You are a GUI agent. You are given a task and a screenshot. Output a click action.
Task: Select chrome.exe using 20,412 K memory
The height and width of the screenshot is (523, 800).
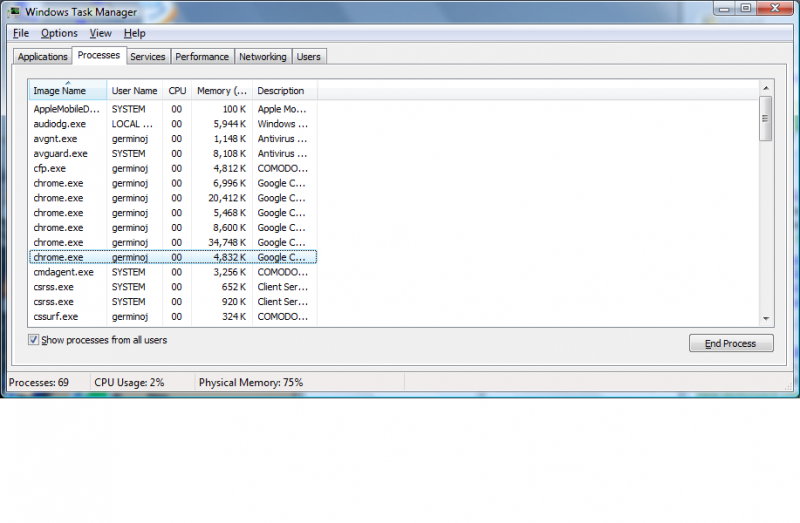click(x=173, y=198)
